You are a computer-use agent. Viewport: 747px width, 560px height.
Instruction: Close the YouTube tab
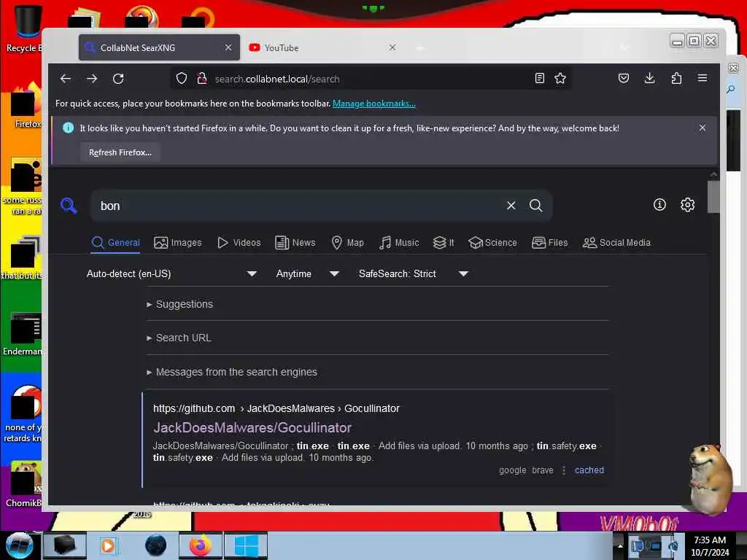pos(392,47)
